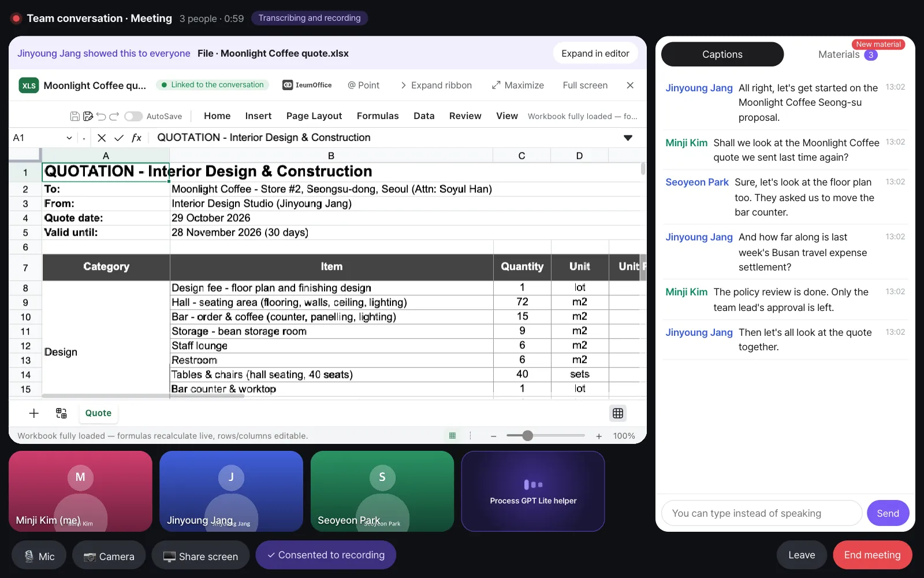Click the Save icon in the spreadsheet toolbar

(x=75, y=116)
